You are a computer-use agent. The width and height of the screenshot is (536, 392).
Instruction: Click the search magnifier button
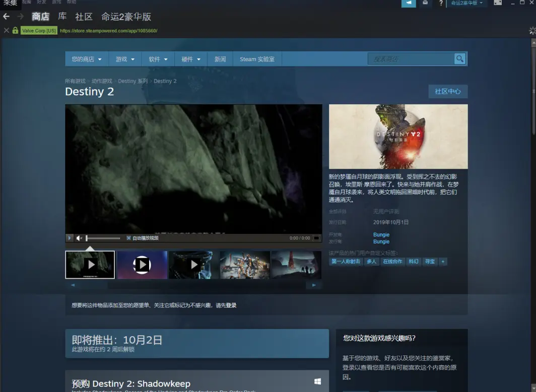pos(460,59)
